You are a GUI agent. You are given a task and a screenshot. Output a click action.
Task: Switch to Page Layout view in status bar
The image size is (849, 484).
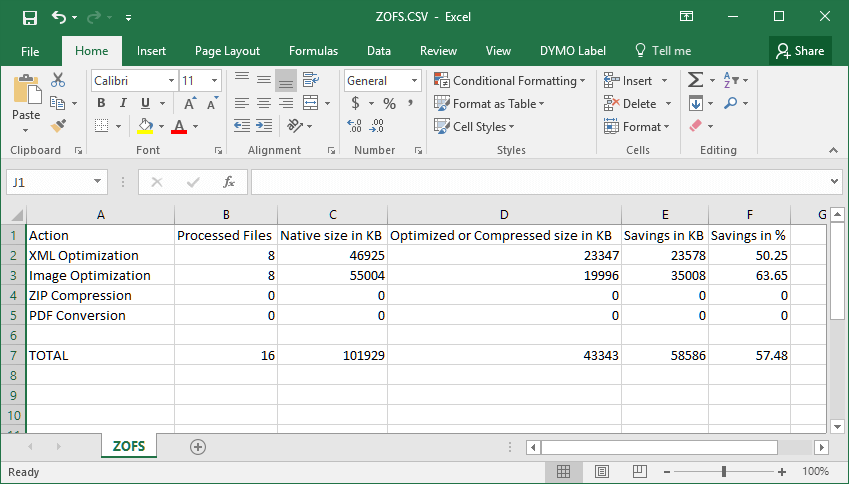(x=600, y=471)
